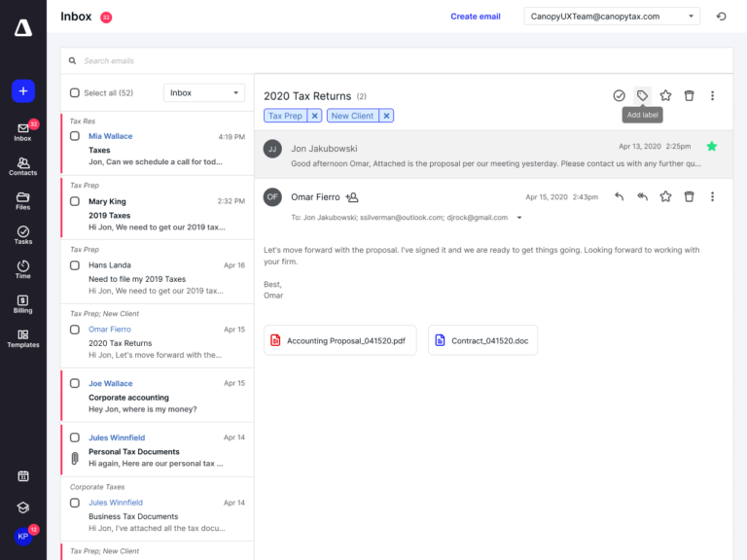Select the Mia Wallace email checkbox

75,136
